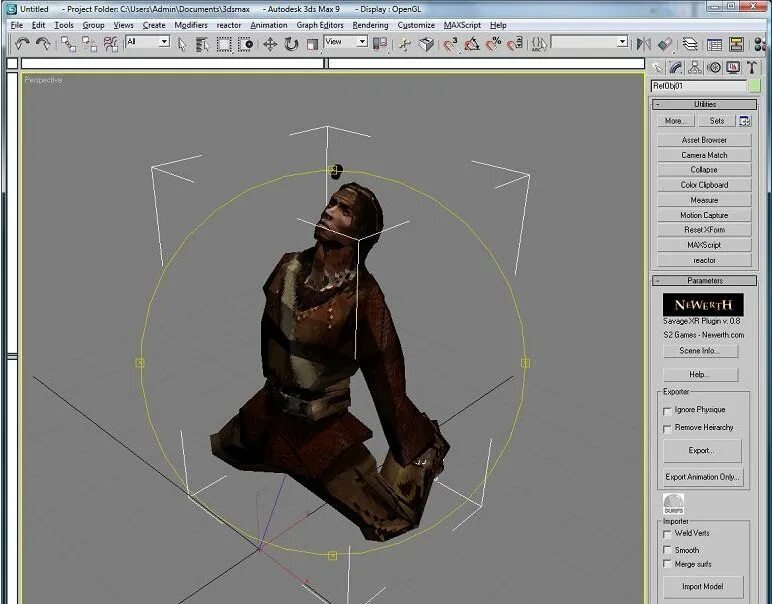Enable the Merge surfs checkbox
772x604 pixels.
pyautogui.click(x=667, y=564)
